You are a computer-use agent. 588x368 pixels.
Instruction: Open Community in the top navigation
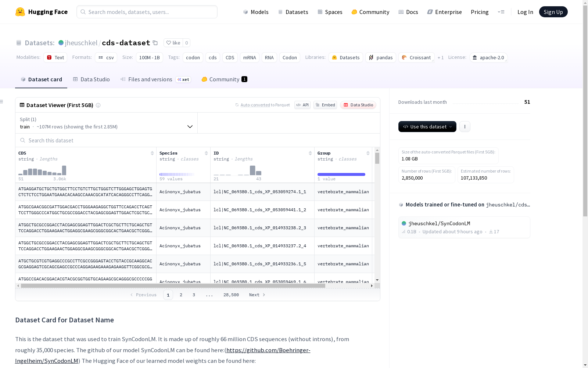tap(370, 12)
